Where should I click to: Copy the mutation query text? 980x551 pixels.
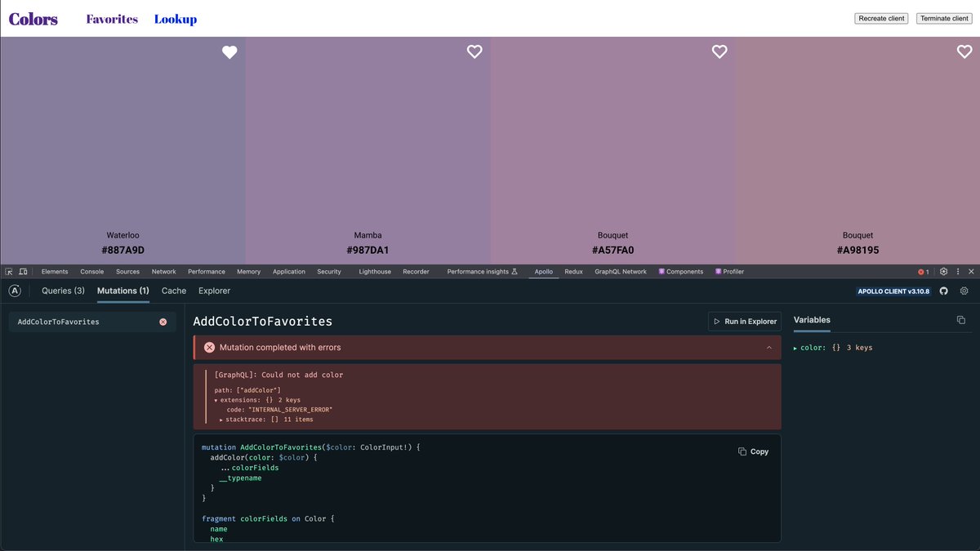[x=753, y=451]
